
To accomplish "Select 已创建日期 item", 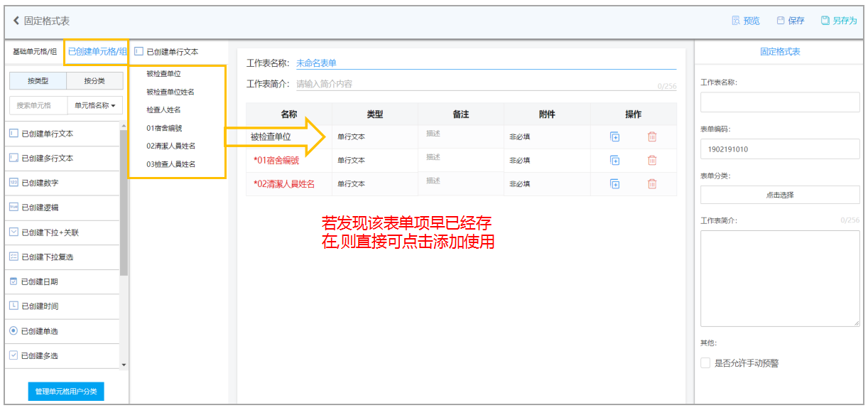I will pyautogui.click(x=62, y=281).
